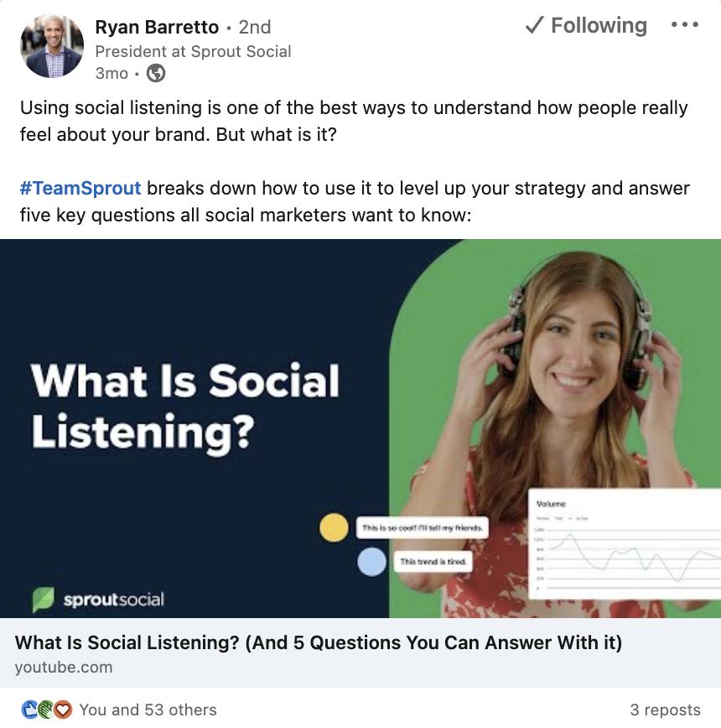Click the light blue circle in the image
This screenshot has height=728, width=721.
tap(371, 561)
